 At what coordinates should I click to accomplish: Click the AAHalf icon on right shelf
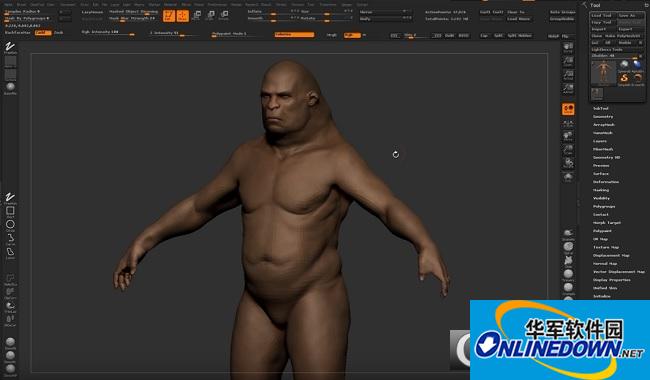(568, 88)
